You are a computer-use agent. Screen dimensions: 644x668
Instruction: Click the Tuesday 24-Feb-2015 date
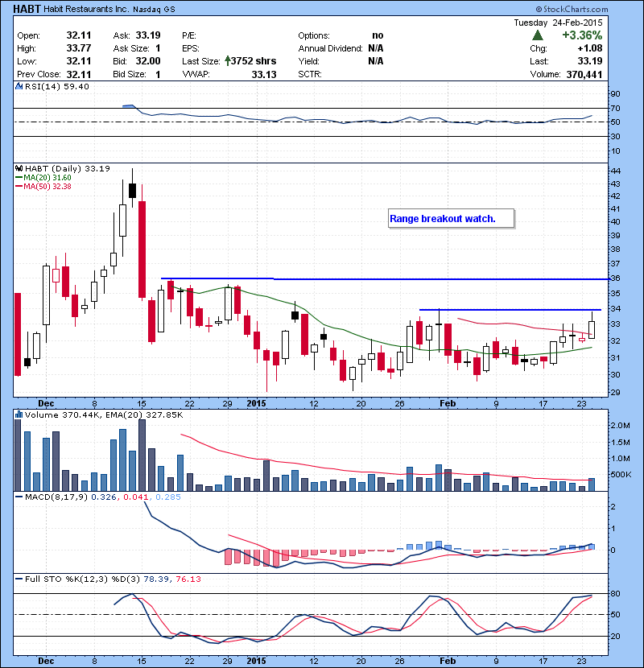[x=558, y=23]
